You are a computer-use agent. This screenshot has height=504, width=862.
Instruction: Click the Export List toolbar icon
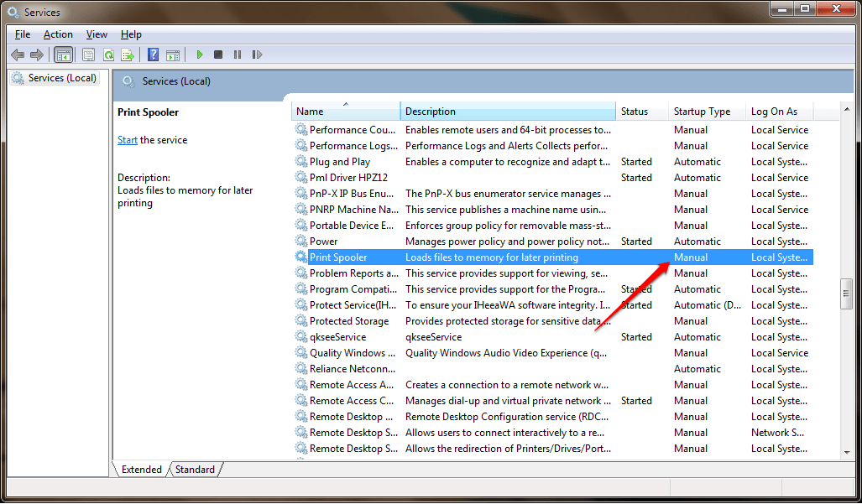coord(128,55)
